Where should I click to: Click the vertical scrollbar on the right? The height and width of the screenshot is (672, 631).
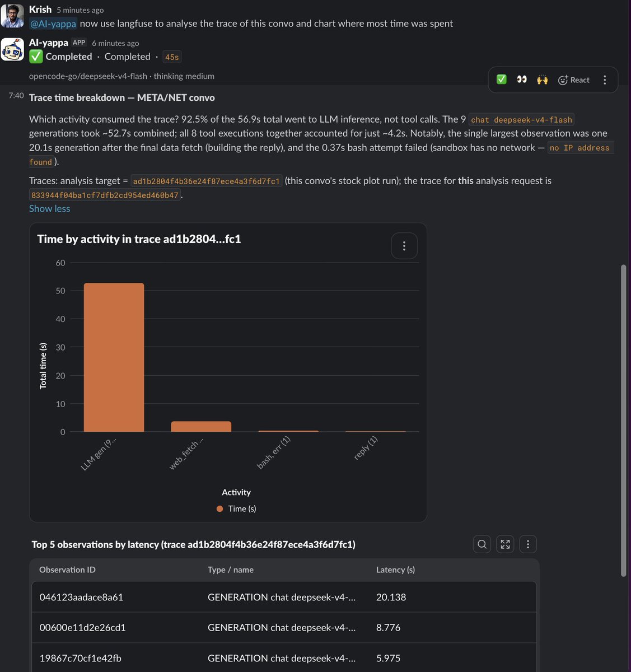(624, 420)
